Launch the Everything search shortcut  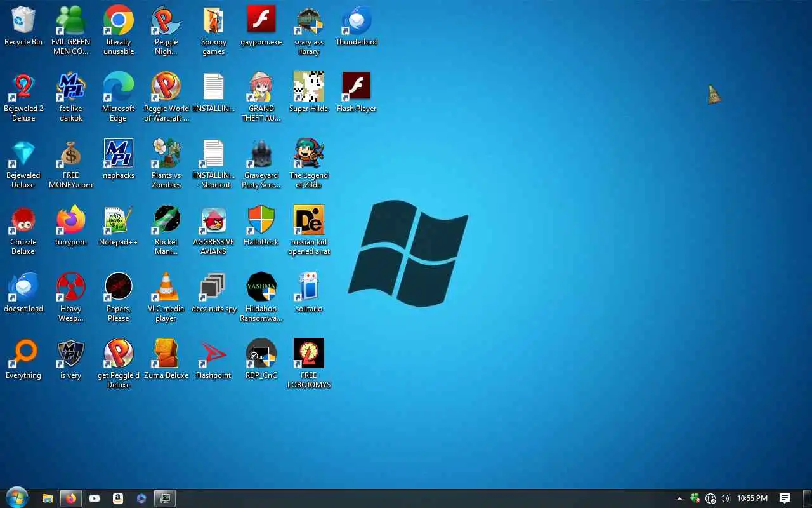pos(23,359)
